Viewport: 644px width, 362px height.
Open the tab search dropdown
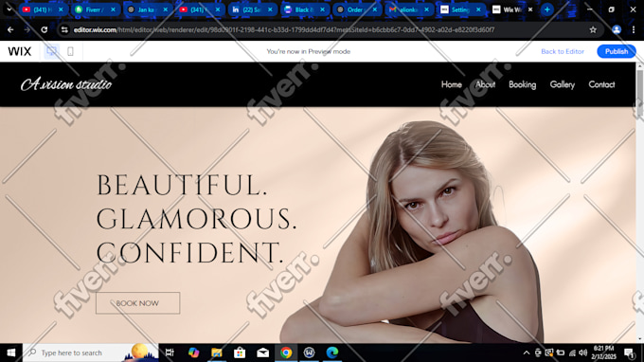[9, 9]
